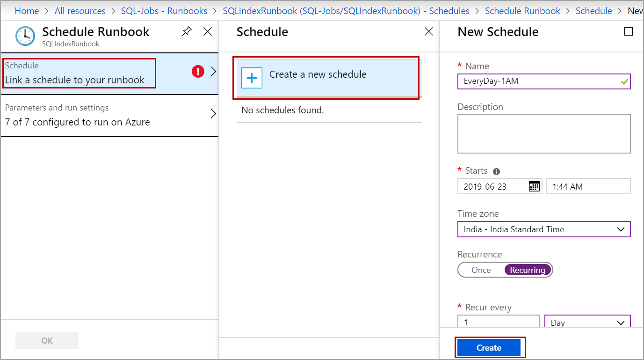Click the Starts info icon
Viewport: 644px width, 360px height.
497,171
